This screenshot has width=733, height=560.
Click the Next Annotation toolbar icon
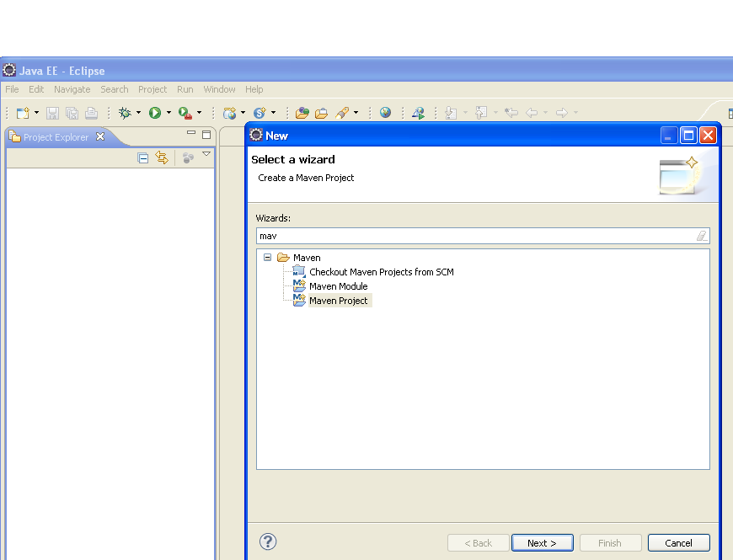click(451, 113)
